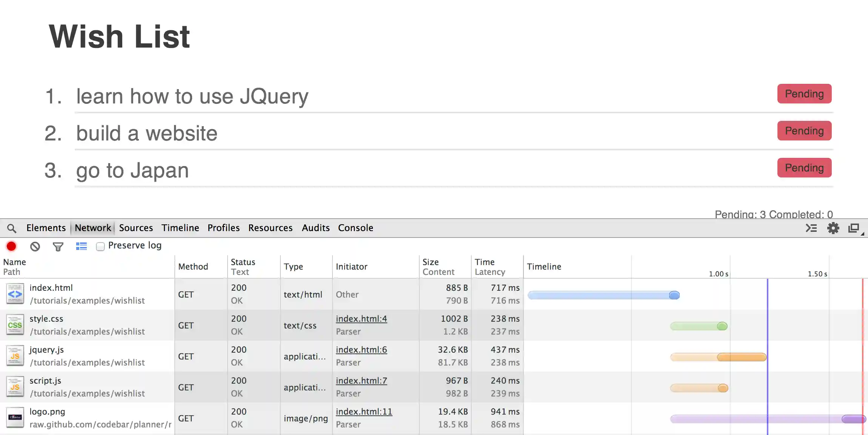Toggle large request rows list icon
Screen dimensions: 868x435
pyautogui.click(x=81, y=246)
